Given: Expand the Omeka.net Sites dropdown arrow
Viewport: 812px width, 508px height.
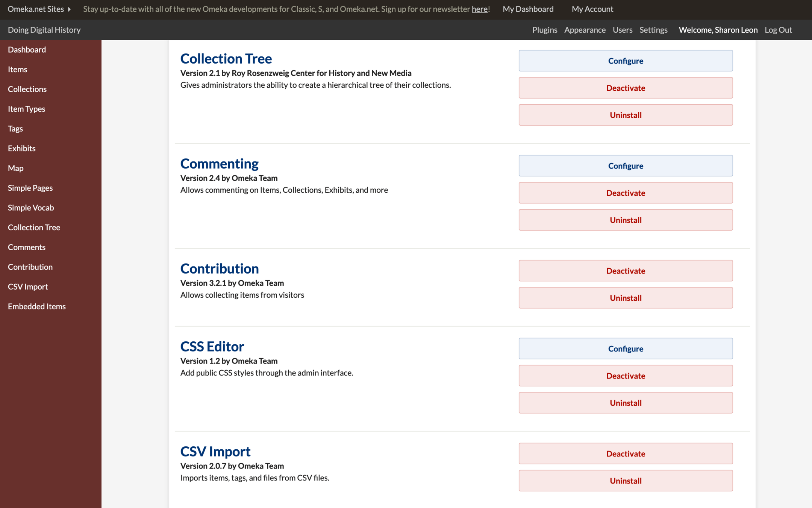Looking at the screenshot, I should tap(69, 9).
